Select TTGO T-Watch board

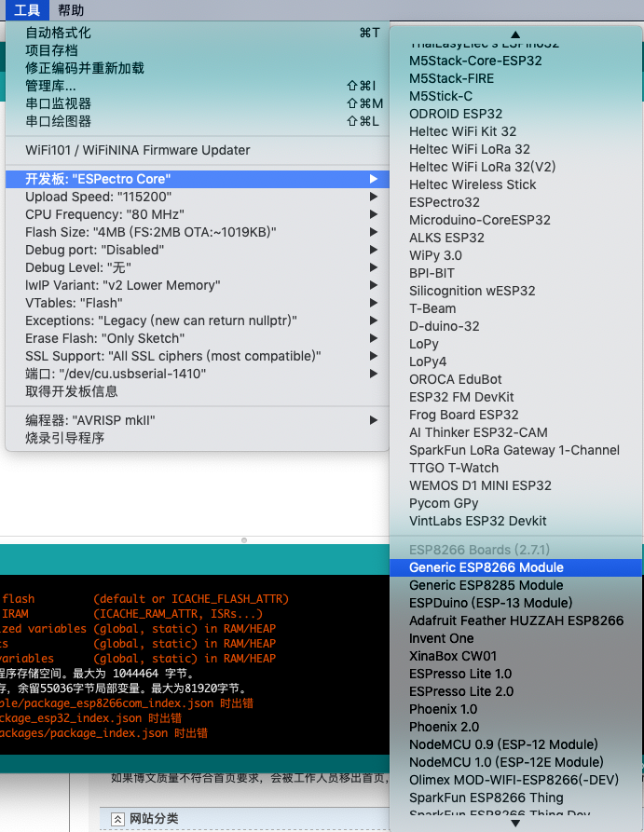[515, 468]
